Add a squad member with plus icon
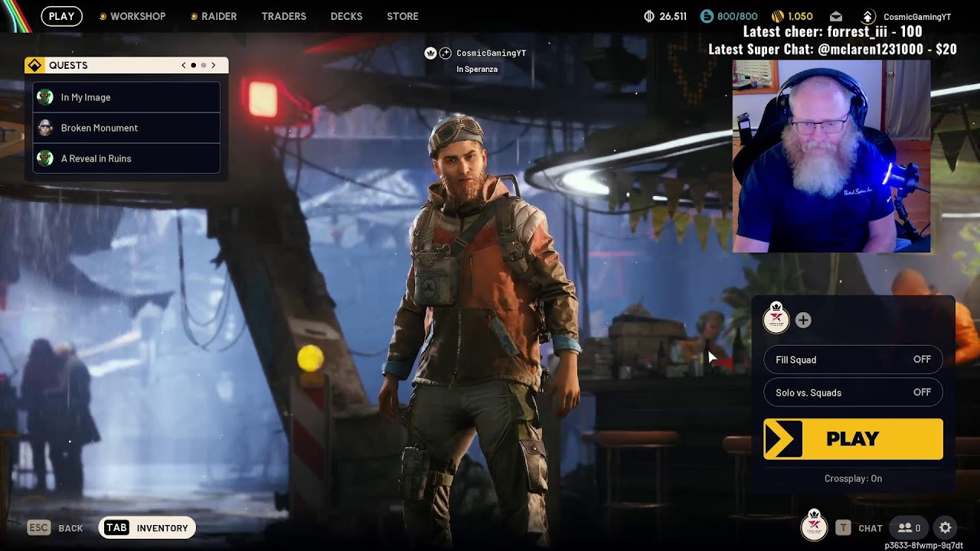 [803, 321]
